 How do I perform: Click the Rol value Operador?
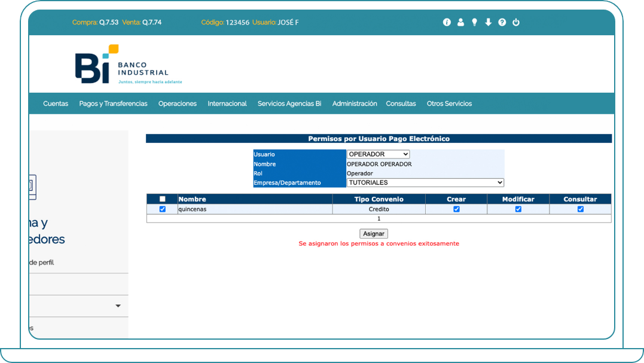point(360,173)
